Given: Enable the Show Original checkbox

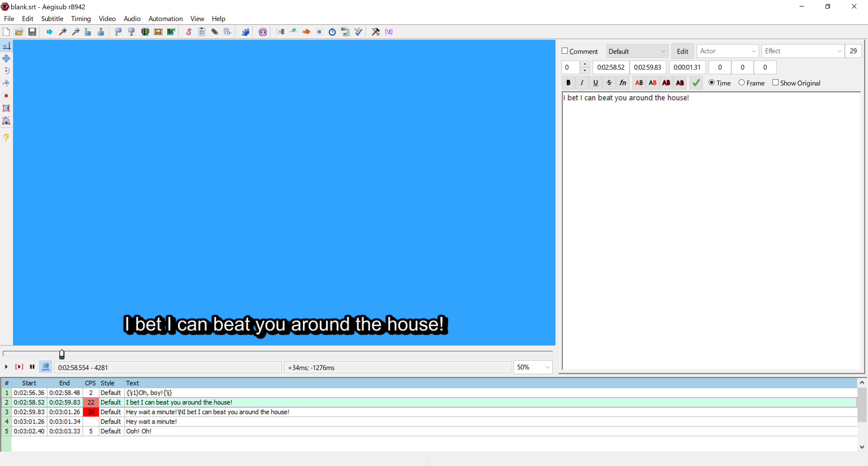Looking at the screenshot, I should pyautogui.click(x=775, y=83).
